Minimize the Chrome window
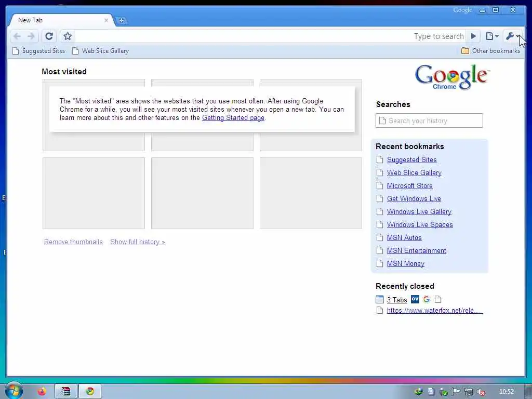Screen dimensions: 532x399 [x=482, y=10]
